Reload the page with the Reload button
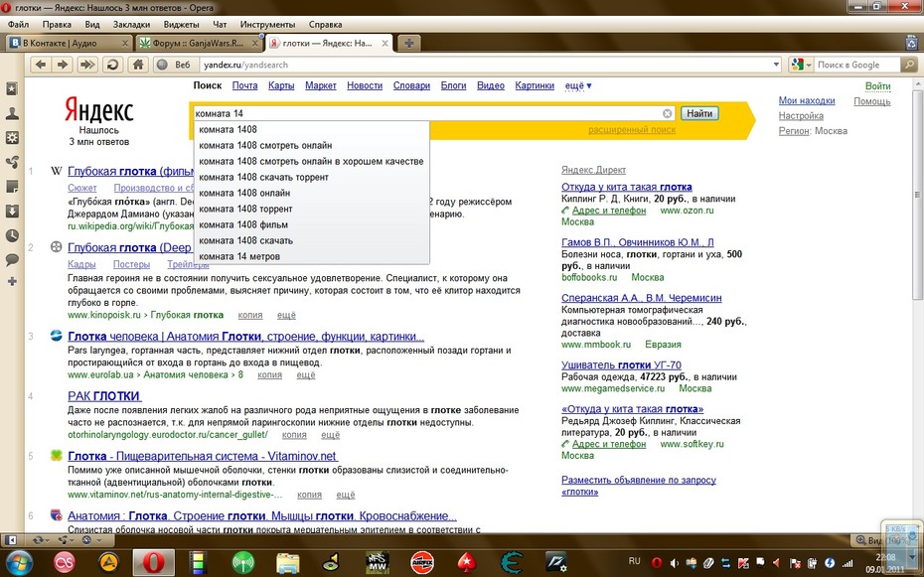The image size is (924, 577). coord(112,65)
